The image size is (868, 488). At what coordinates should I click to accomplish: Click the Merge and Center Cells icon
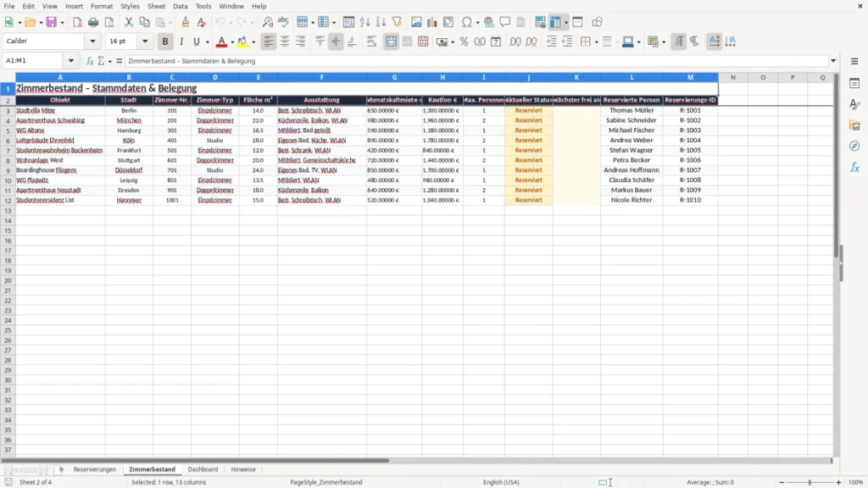click(391, 42)
